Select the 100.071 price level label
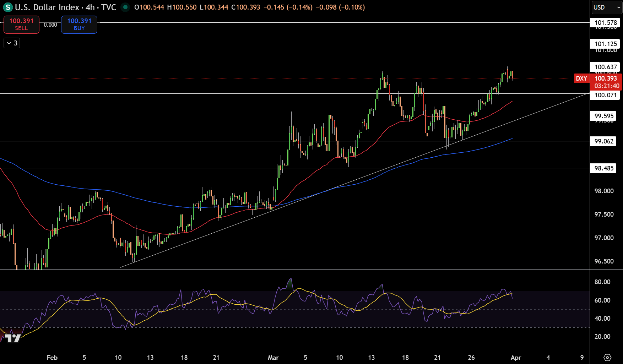Screen dimensions: 623x364 pyautogui.click(x=605, y=95)
